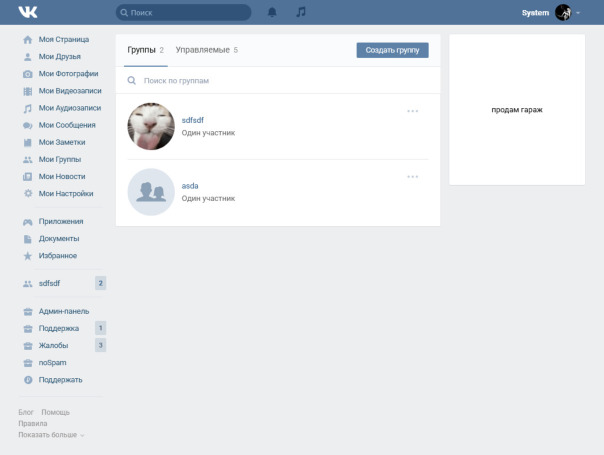Screen dimensions: 604x455
Task: Open the three-dots menu for sdfsdf group
Action: point(413,111)
